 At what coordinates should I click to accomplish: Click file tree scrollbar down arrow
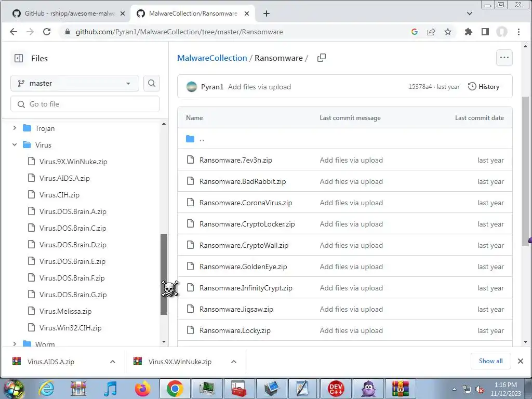click(x=164, y=342)
